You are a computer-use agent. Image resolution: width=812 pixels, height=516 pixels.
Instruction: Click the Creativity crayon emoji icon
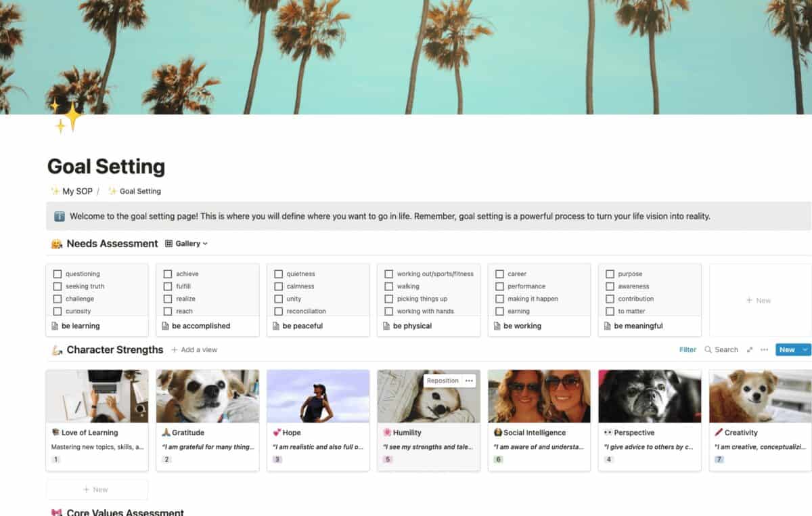pyautogui.click(x=719, y=433)
